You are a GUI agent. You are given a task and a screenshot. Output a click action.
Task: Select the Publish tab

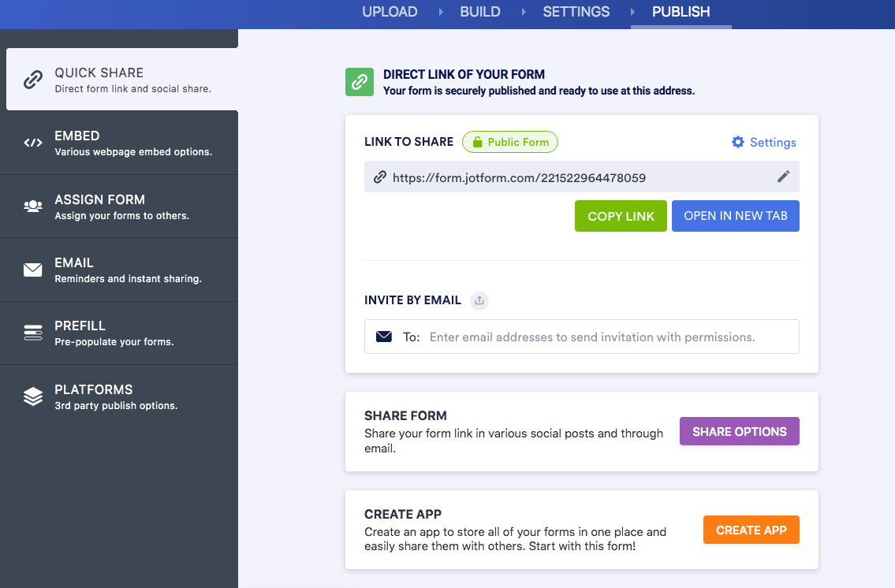(x=681, y=12)
